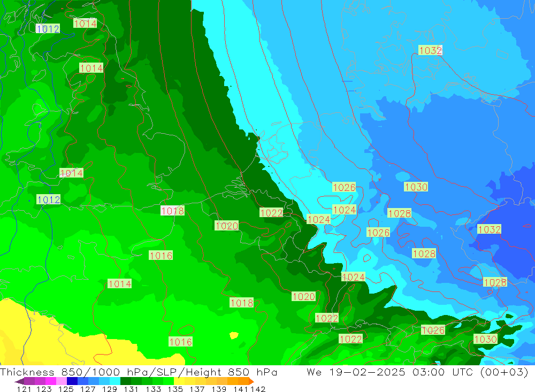Select the SLP abbreviation in the map title
This screenshot has height=392, width=535.
pos(166,372)
